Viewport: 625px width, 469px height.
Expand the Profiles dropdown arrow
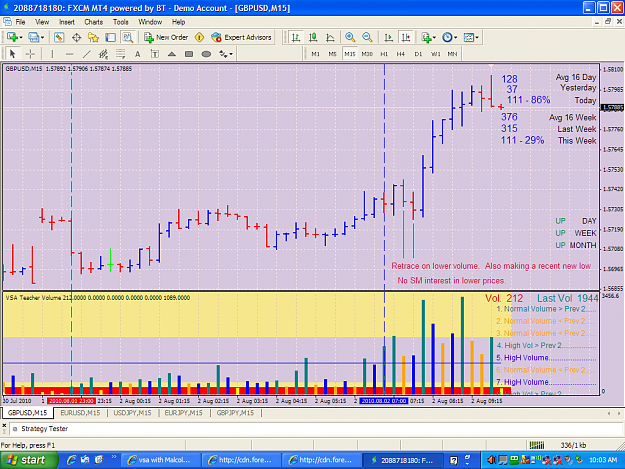tap(42, 37)
